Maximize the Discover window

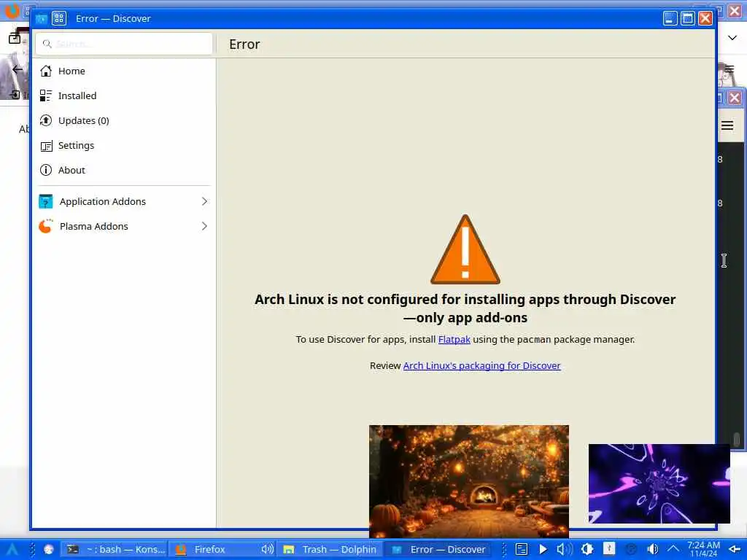coord(687,18)
